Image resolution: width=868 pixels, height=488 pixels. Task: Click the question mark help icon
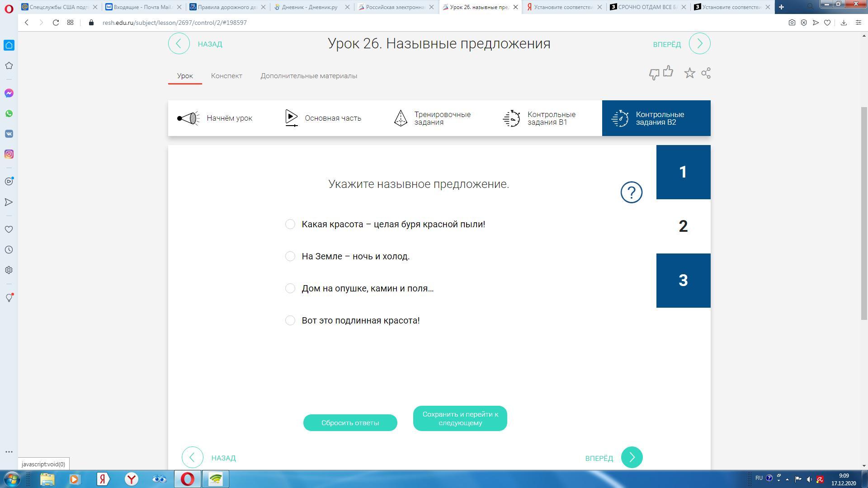631,192
